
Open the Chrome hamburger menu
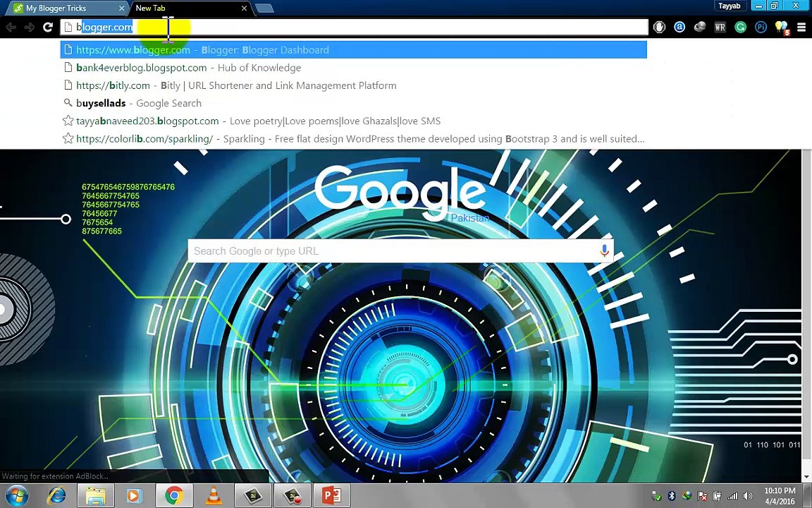click(801, 27)
